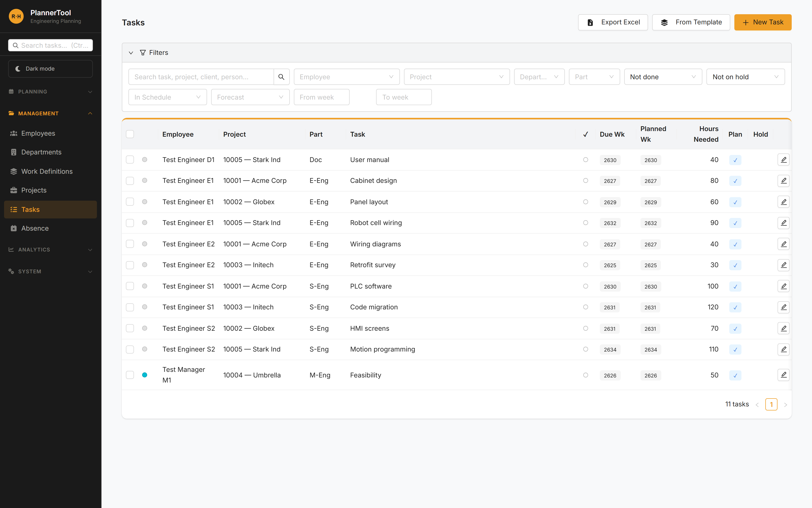Click the R·H PlannerTool logo
Screen dimensions: 812x508
point(16,17)
